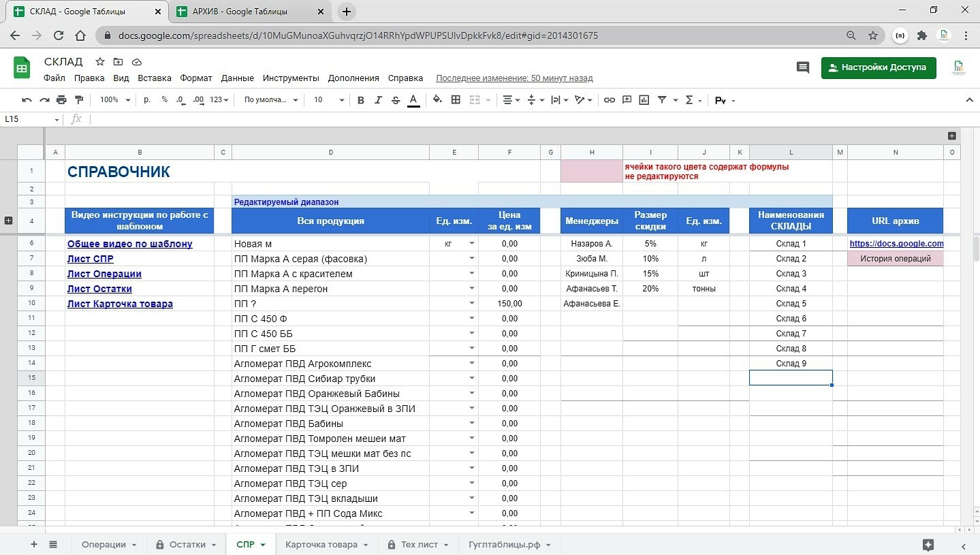Open the Дополнения menu
The width and height of the screenshot is (980, 555).
click(x=353, y=78)
